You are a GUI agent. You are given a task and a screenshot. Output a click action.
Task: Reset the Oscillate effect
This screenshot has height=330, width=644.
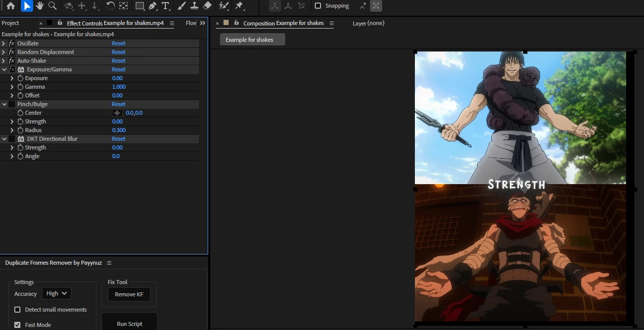coord(118,43)
